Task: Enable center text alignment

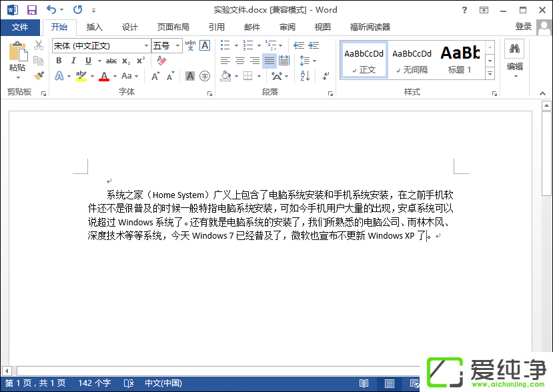Action: [x=239, y=61]
